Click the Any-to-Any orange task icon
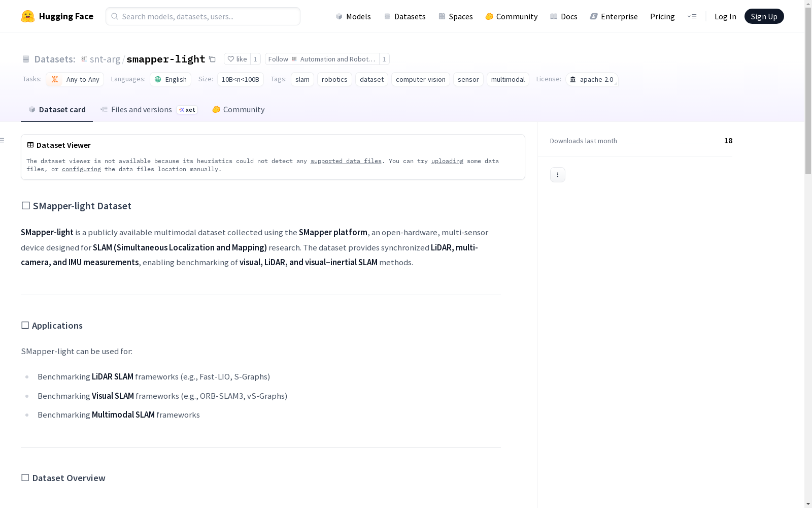Image resolution: width=812 pixels, height=508 pixels. (x=55, y=79)
